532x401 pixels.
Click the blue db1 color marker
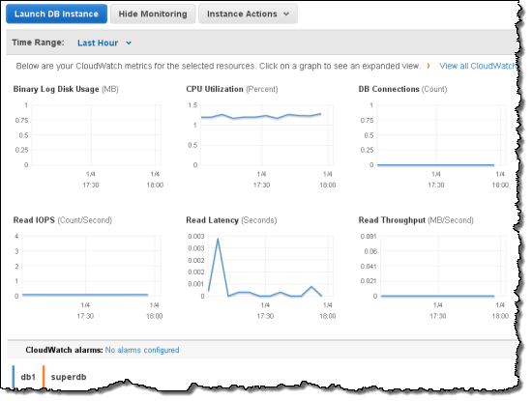(x=14, y=376)
